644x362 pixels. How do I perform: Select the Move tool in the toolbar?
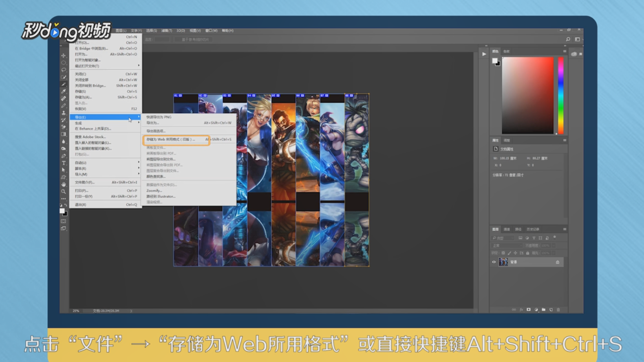(x=64, y=56)
